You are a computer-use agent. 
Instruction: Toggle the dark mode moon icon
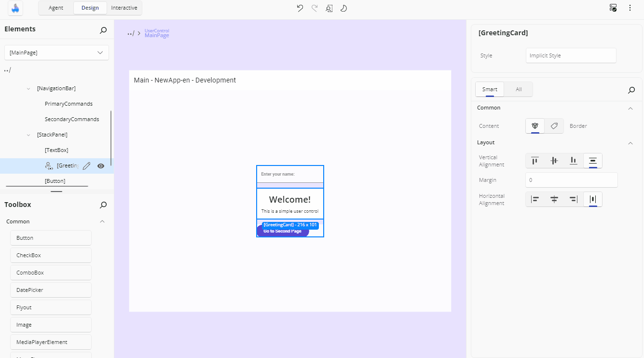343,8
